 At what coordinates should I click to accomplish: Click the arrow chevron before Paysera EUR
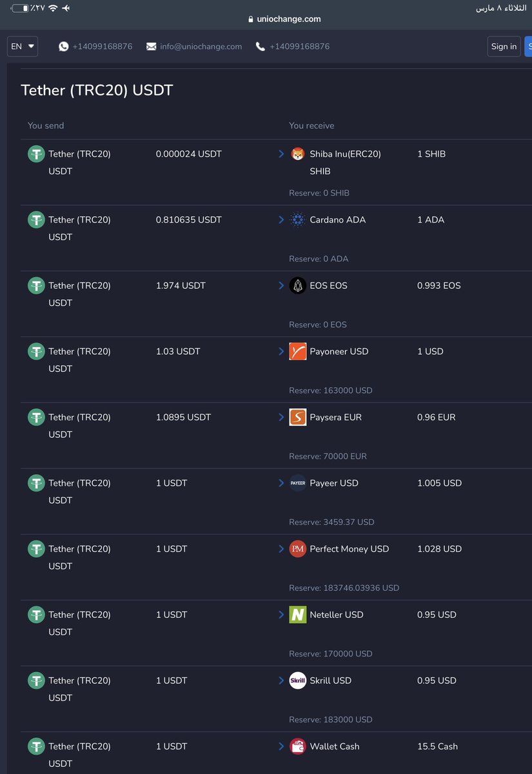[x=281, y=417]
